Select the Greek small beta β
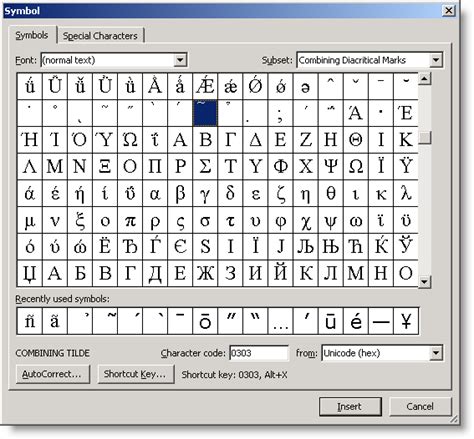Screen dimensions: 474x439 pyautogui.click(x=180, y=193)
